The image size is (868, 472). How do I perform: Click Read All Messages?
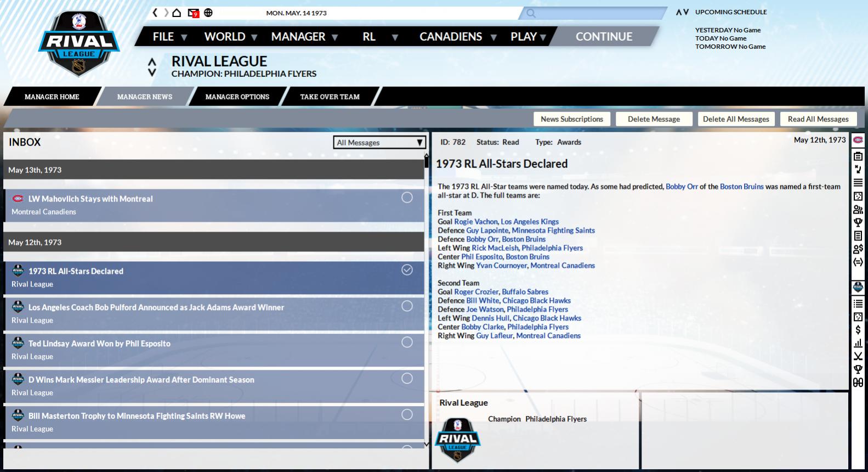818,119
